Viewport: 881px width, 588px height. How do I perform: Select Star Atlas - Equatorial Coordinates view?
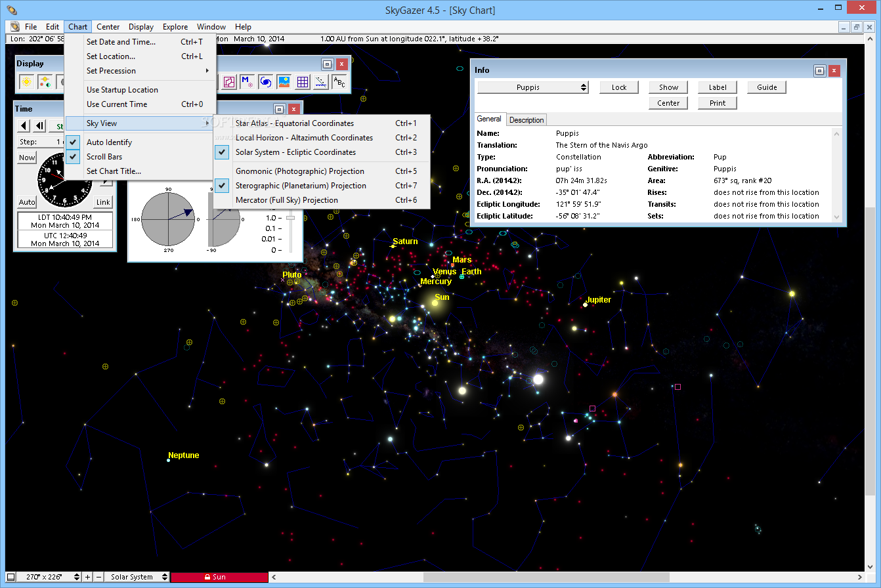[x=322, y=123]
